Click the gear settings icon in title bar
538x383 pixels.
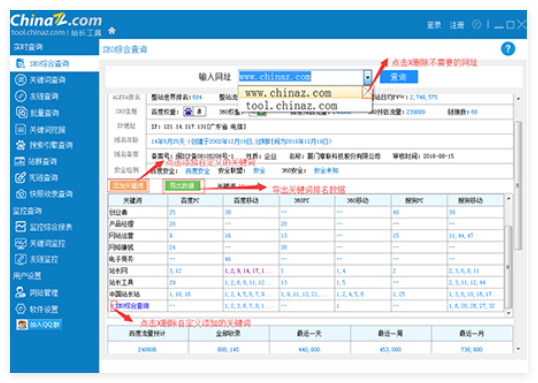(x=477, y=24)
